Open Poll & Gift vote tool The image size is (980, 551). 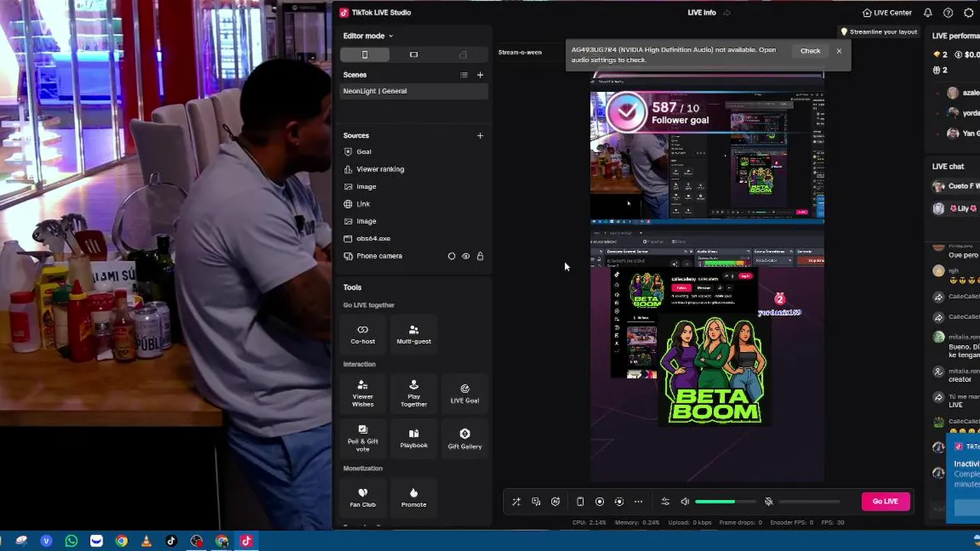(363, 438)
